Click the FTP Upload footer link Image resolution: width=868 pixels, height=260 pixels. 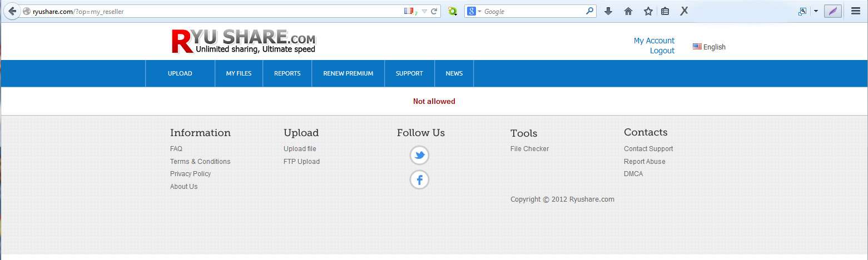pos(302,162)
